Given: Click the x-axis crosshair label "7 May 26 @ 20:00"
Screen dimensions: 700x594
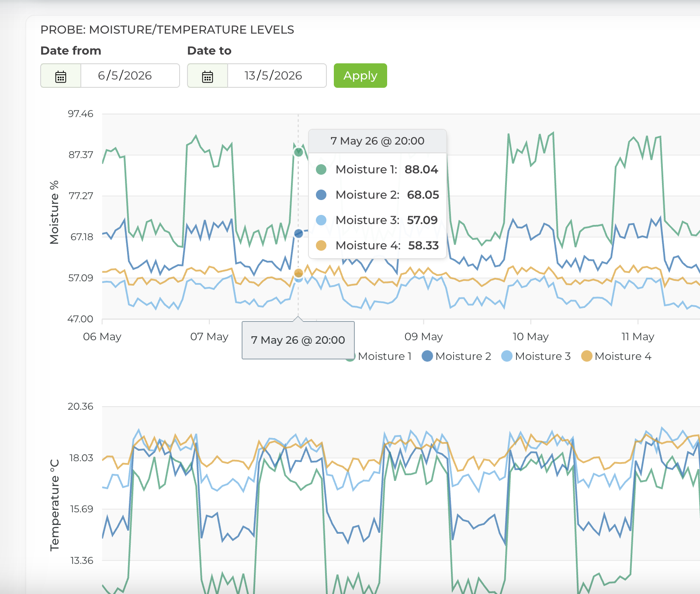Looking at the screenshot, I should 298,340.
